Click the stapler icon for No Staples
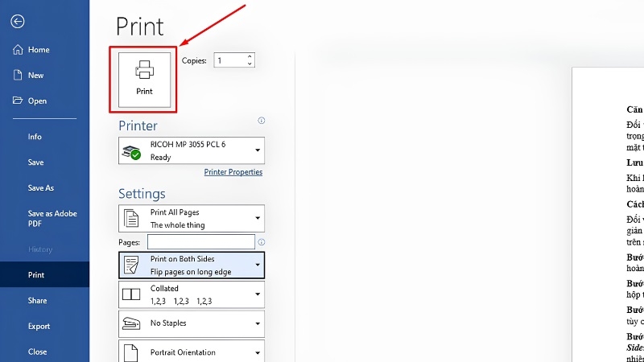Screen dimensions: 644x362 click(131, 324)
